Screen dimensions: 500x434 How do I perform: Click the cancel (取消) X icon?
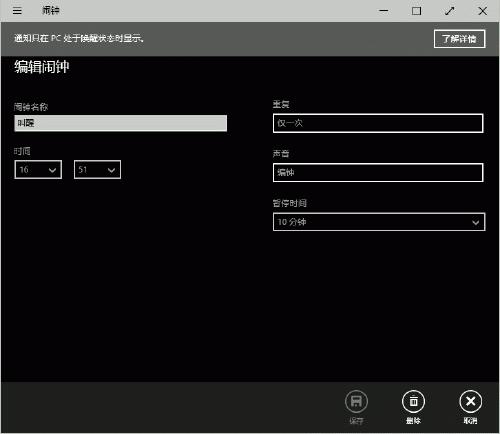point(470,401)
